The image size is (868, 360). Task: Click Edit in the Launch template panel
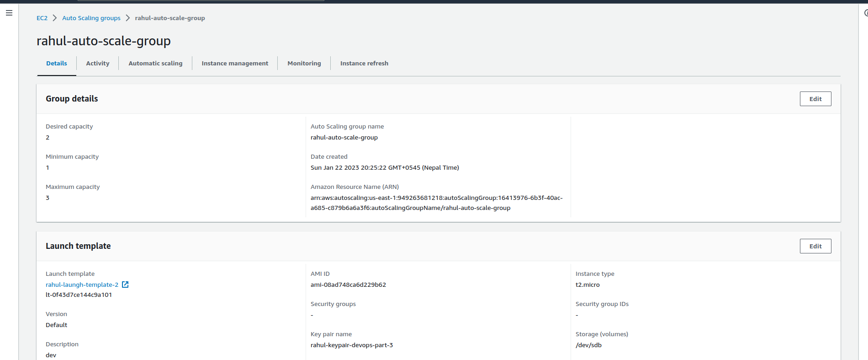click(815, 246)
